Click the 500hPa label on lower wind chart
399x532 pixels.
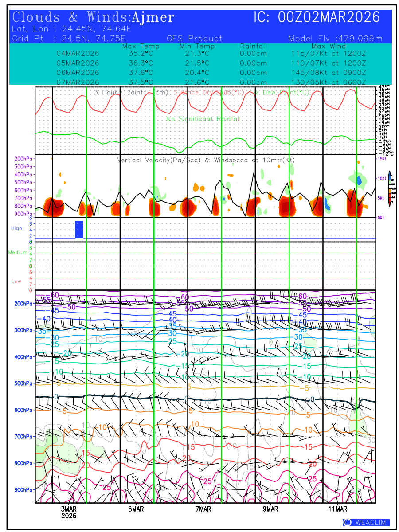click(x=23, y=383)
